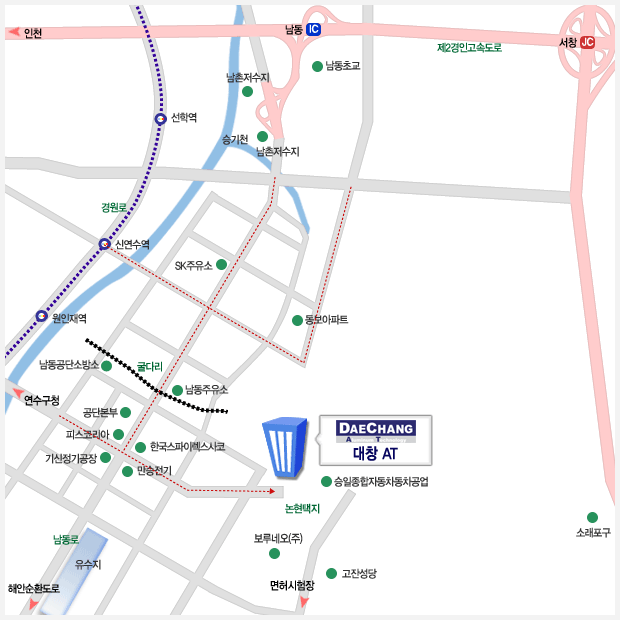Click the 고잔성당 green marker
Image resolution: width=620 pixels, height=620 pixels.
[x=333, y=574]
